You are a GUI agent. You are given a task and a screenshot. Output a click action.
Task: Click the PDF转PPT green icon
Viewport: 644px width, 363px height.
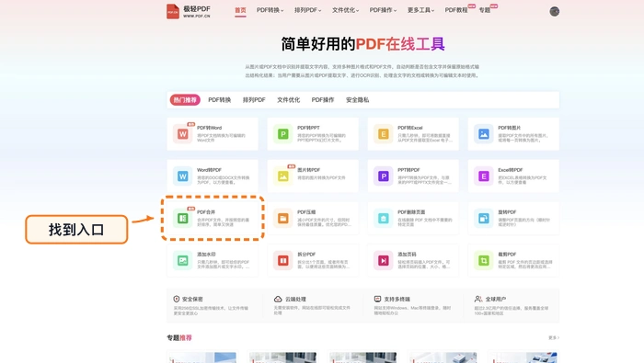[x=283, y=134]
